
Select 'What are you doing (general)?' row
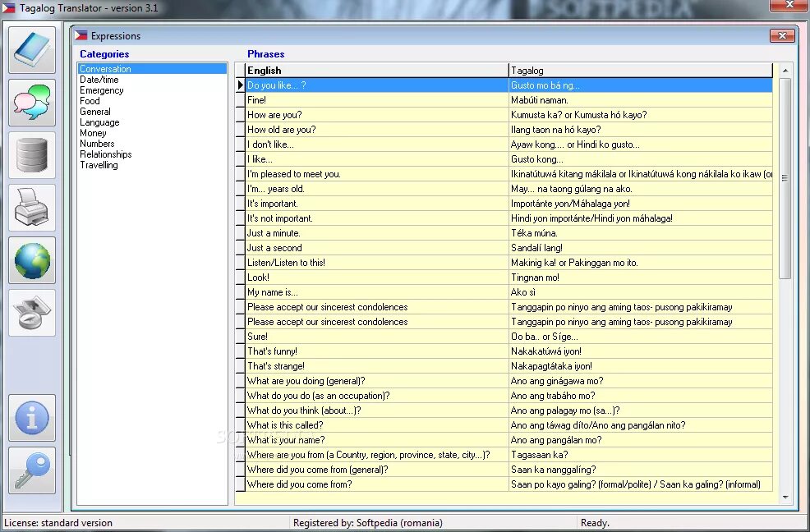tap(376, 381)
